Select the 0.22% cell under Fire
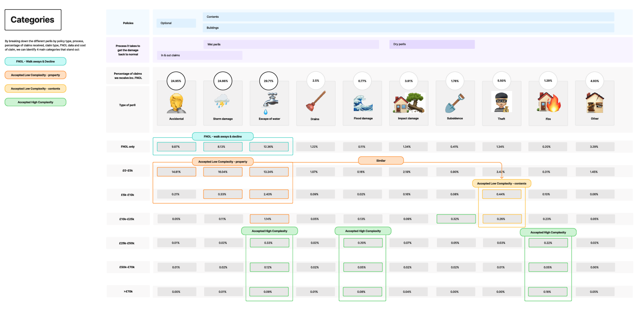The width and height of the screenshot is (644, 312). point(548,243)
